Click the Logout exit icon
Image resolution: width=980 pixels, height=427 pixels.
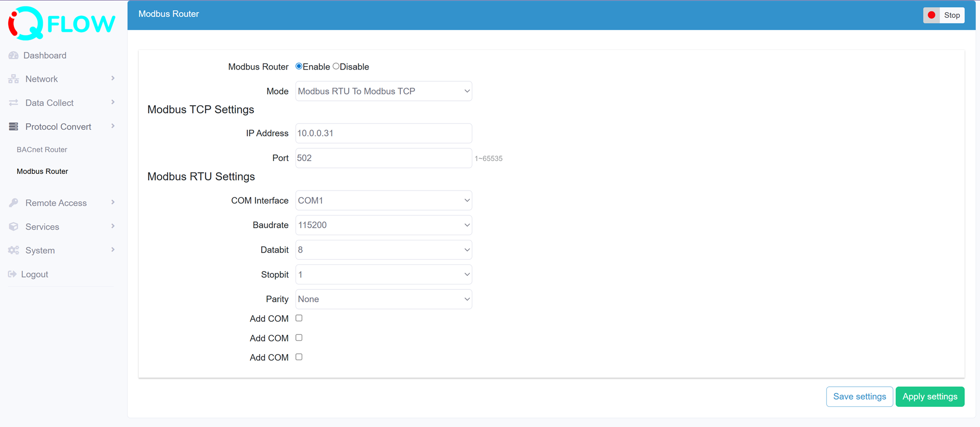[x=12, y=274]
